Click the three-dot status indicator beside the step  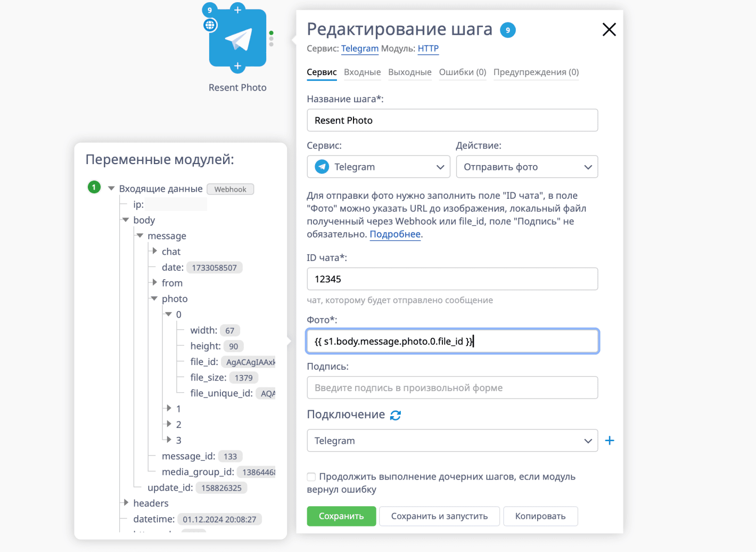[x=272, y=38]
